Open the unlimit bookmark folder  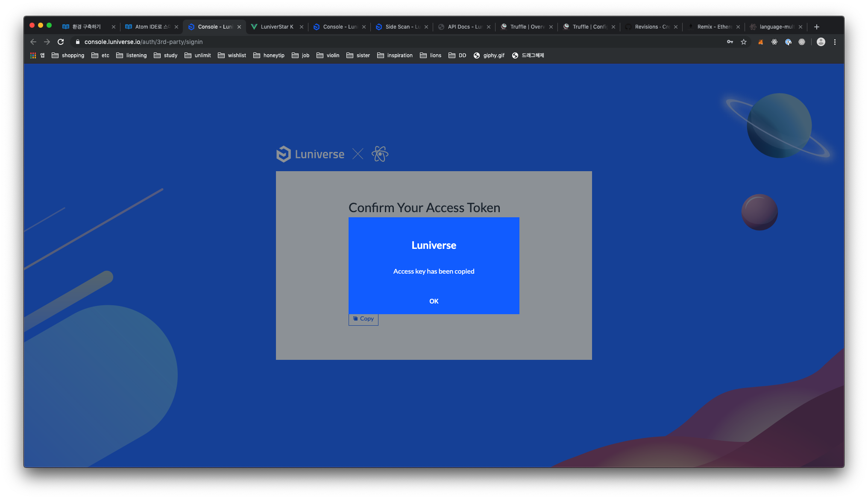tap(198, 55)
